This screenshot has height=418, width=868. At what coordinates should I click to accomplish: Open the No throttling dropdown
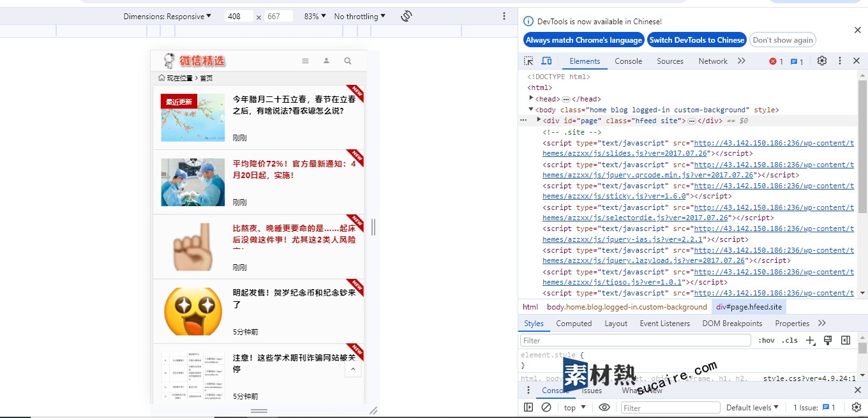point(360,16)
